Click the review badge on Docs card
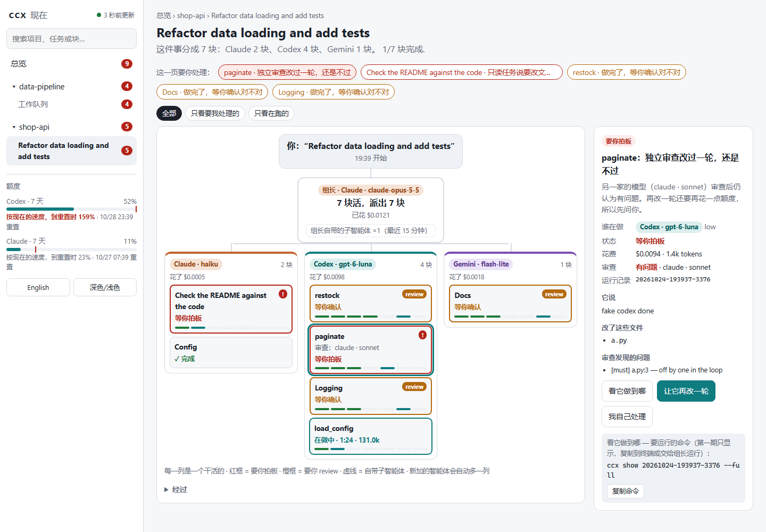766x532 pixels. [x=554, y=294]
